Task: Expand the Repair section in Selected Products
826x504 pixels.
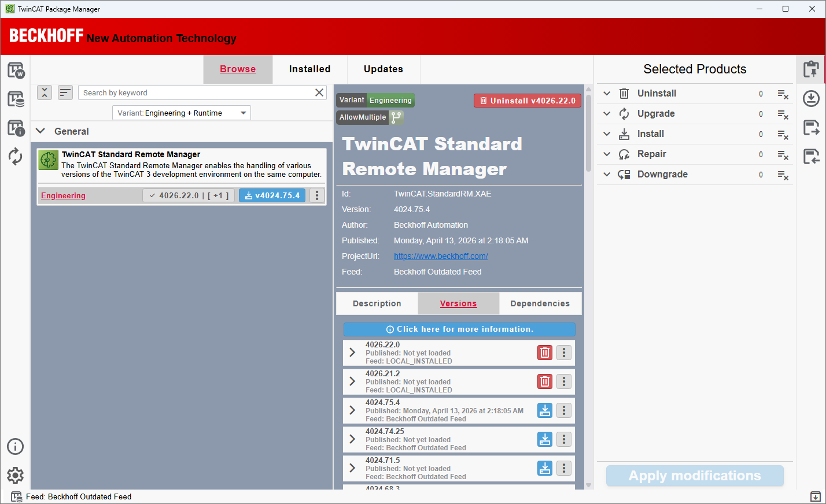Action: [x=607, y=154]
